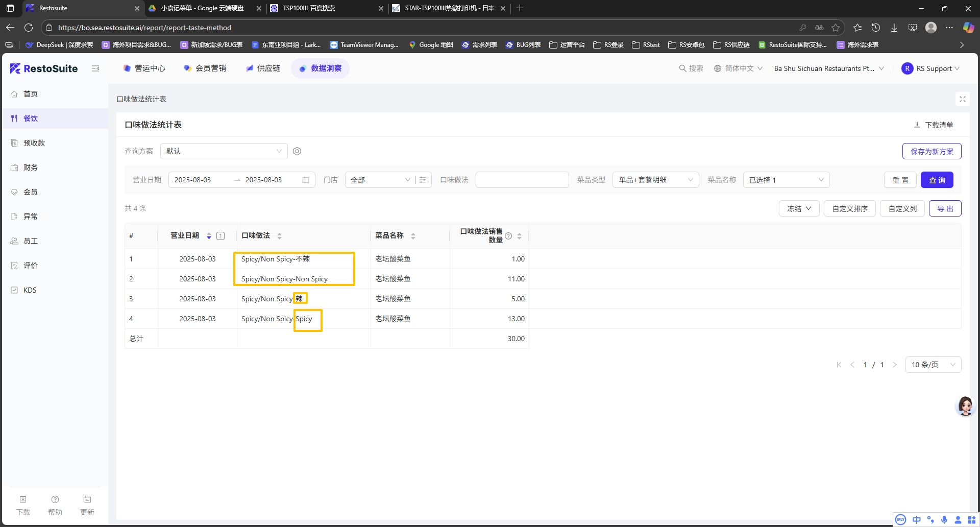
Task: Open query scheme settings gear icon
Action: click(x=297, y=151)
